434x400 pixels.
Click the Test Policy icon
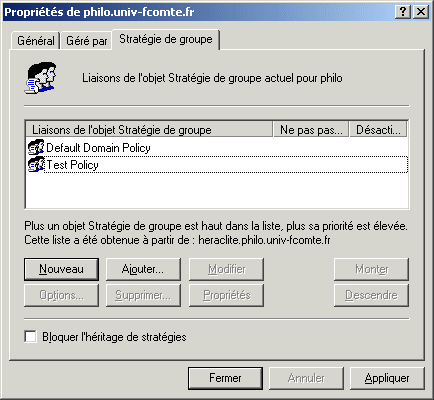(x=36, y=165)
